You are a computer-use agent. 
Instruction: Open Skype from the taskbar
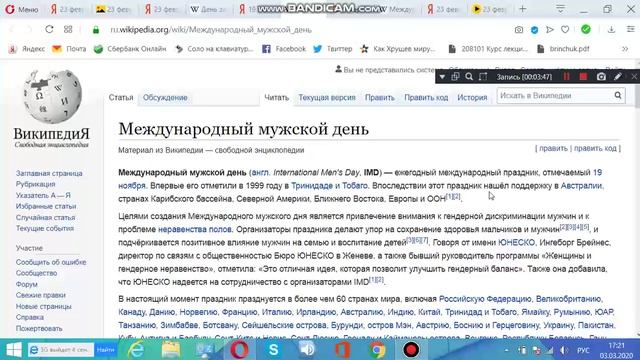(x=273, y=350)
